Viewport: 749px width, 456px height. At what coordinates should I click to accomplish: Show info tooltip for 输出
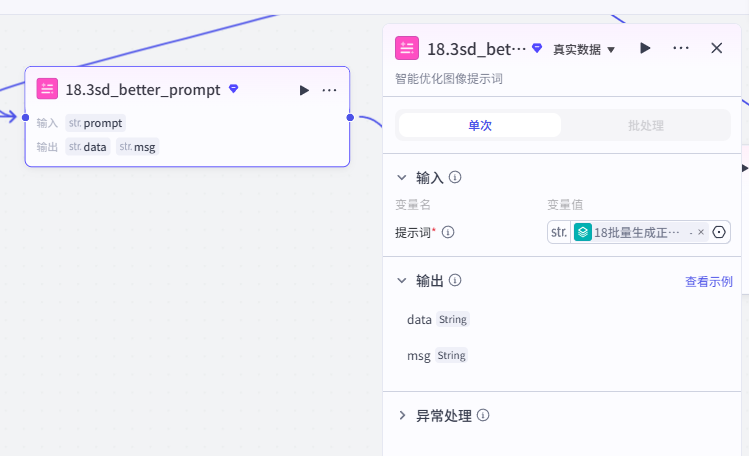coord(455,280)
